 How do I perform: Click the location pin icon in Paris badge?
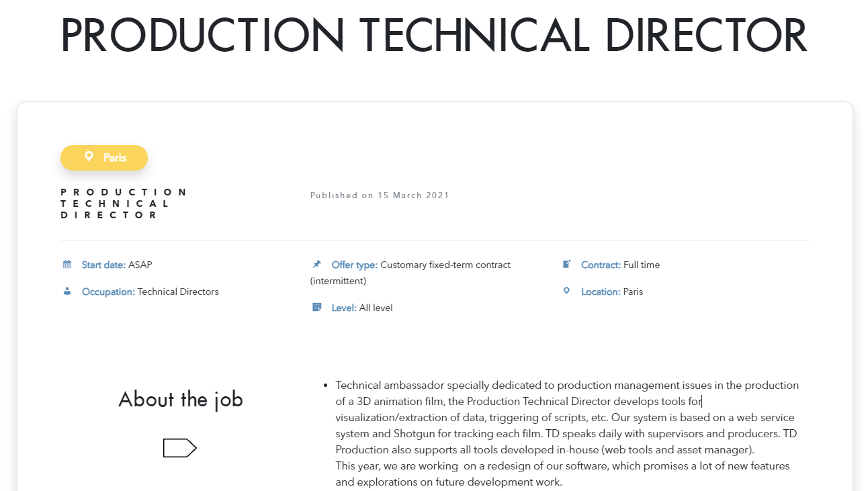pos(89,157)
